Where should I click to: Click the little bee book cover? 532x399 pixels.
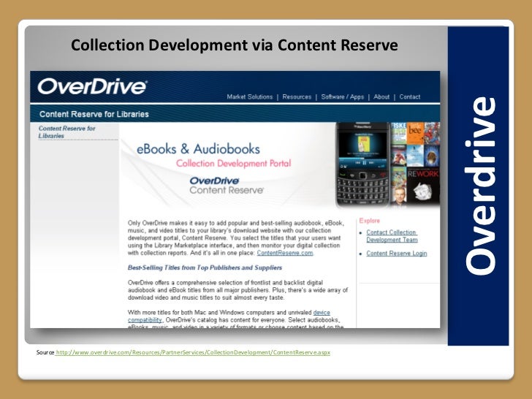[415, 133]
